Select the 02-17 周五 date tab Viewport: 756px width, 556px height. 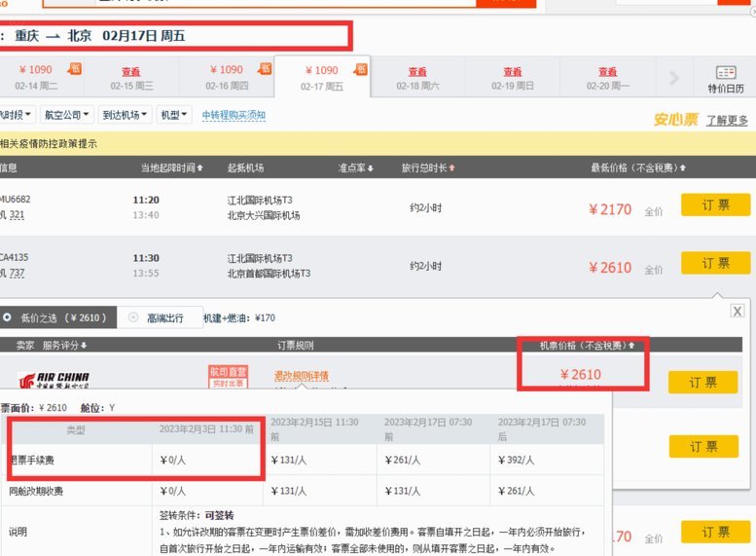[x=322, y=77]
